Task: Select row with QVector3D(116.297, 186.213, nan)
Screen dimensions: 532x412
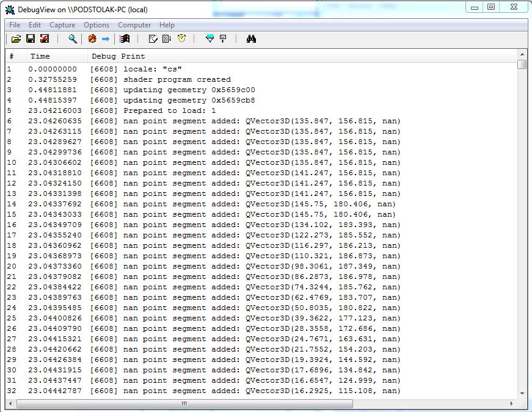Action: [261, 245]
